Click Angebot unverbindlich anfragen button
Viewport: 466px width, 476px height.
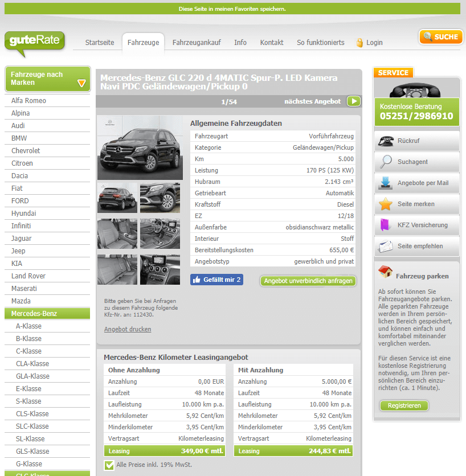coord(308,281)
